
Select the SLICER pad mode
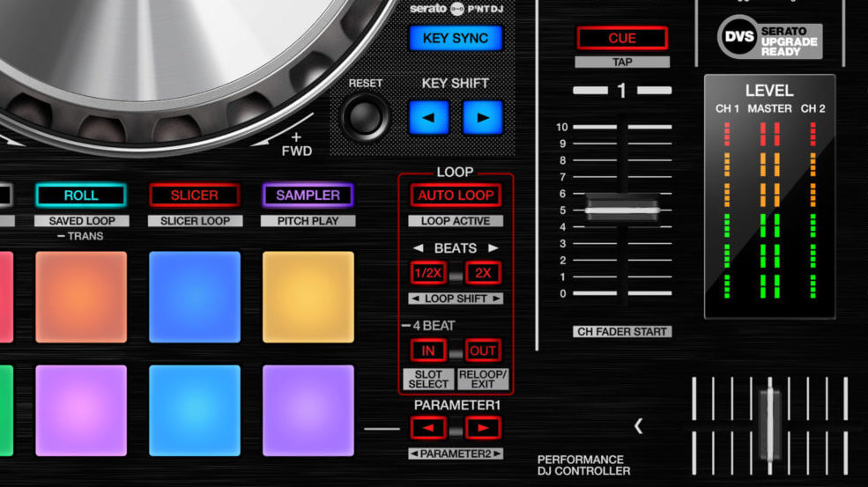194,195
